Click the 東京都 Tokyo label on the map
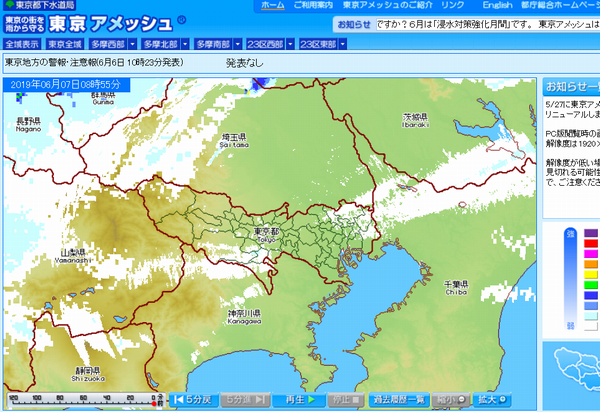The width and height of the screenshot is (600, 412). [267, 235]
